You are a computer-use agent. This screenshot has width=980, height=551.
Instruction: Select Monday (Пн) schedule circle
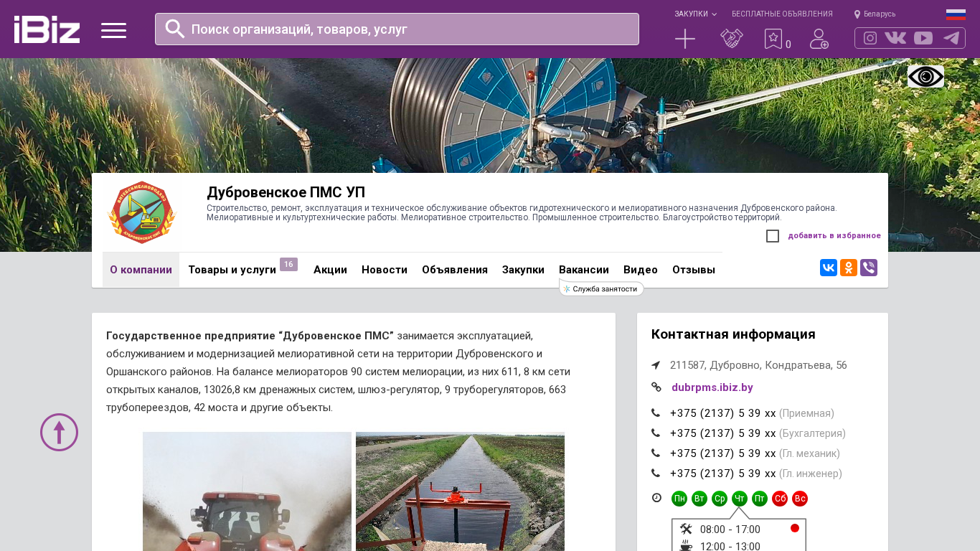click(x=679, y=499)
